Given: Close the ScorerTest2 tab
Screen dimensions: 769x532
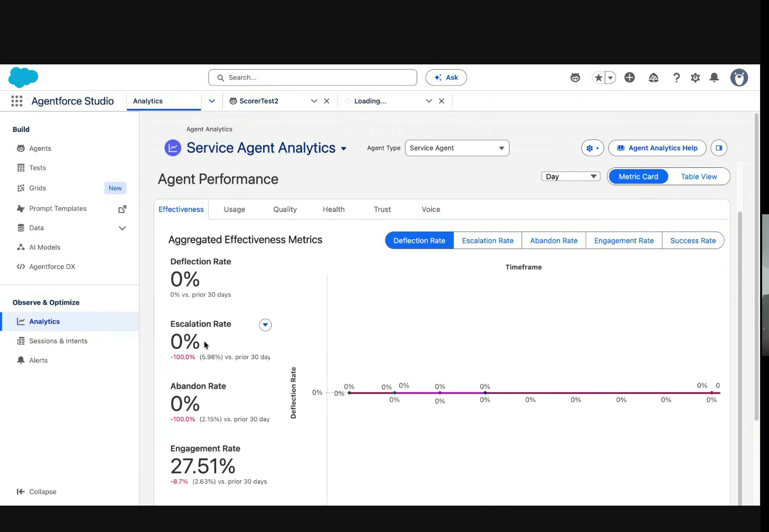Looking at the screenshot, I should click(x=326, y=101).
